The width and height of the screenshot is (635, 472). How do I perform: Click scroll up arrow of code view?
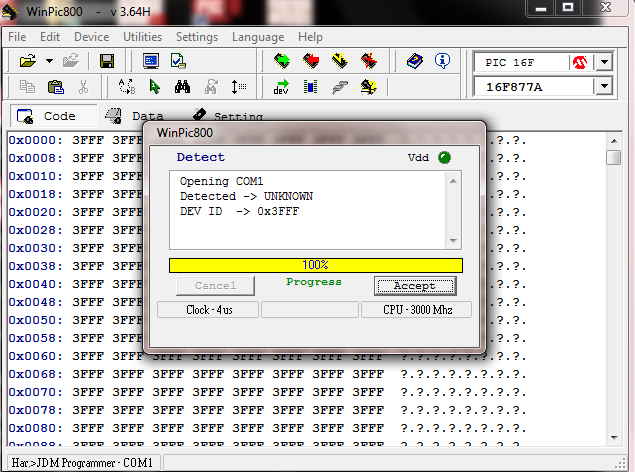click(614, 141)
